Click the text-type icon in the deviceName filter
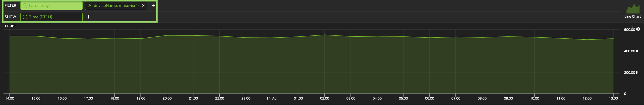 coord(90,5)
